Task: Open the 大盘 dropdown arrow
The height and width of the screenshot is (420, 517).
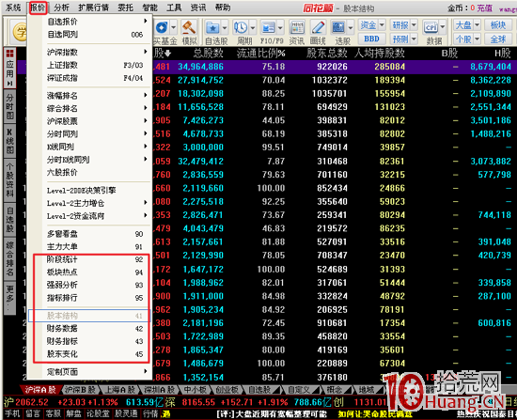Action: (477, 24)
